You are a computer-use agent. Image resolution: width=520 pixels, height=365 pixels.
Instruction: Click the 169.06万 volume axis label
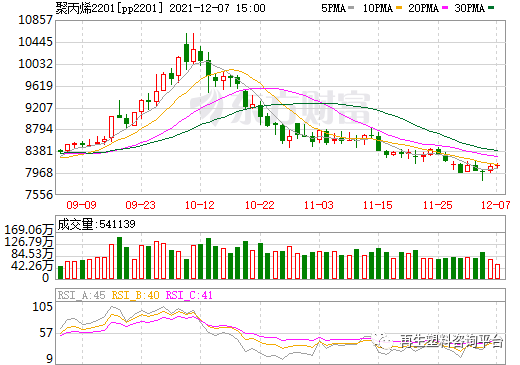coord(29,230)
